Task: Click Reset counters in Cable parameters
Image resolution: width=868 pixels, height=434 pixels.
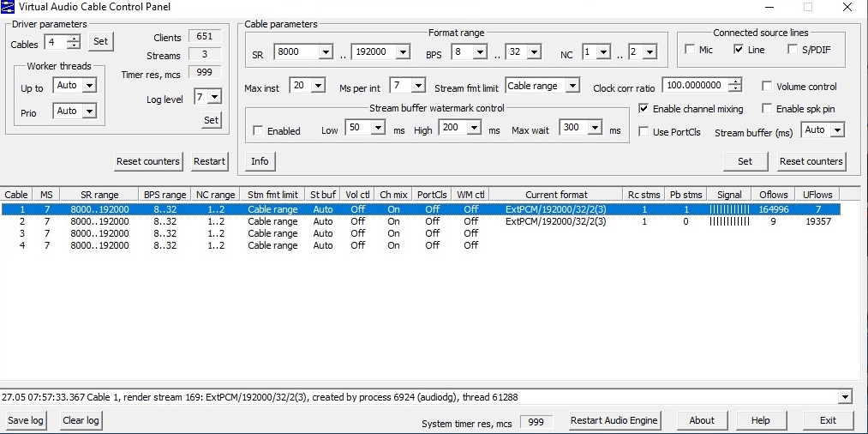Action: [811, 161]
